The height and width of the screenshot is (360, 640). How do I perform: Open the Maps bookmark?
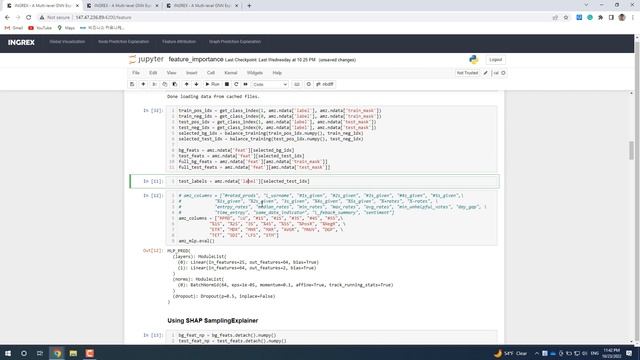point(66,28)
